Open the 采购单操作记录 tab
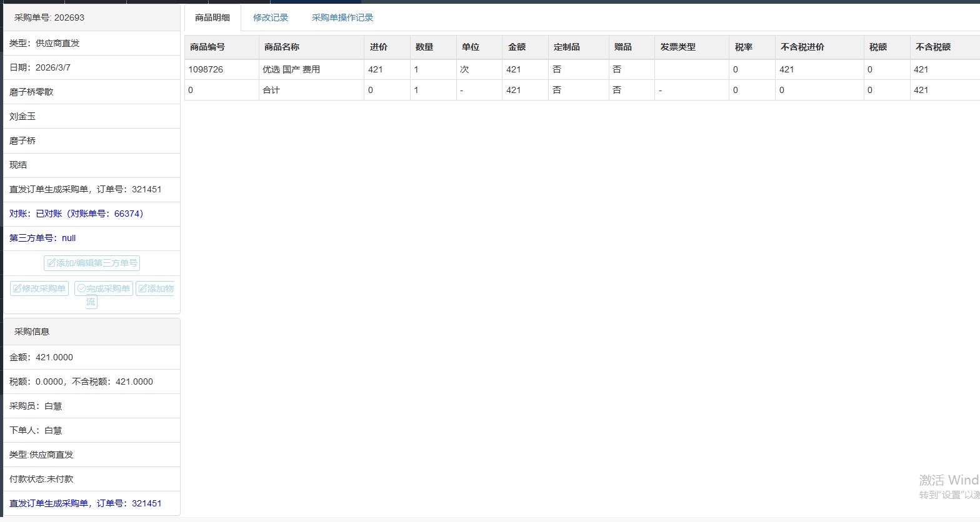The width and height of the screenshot is (980, 522). click(x=342, y=17)
